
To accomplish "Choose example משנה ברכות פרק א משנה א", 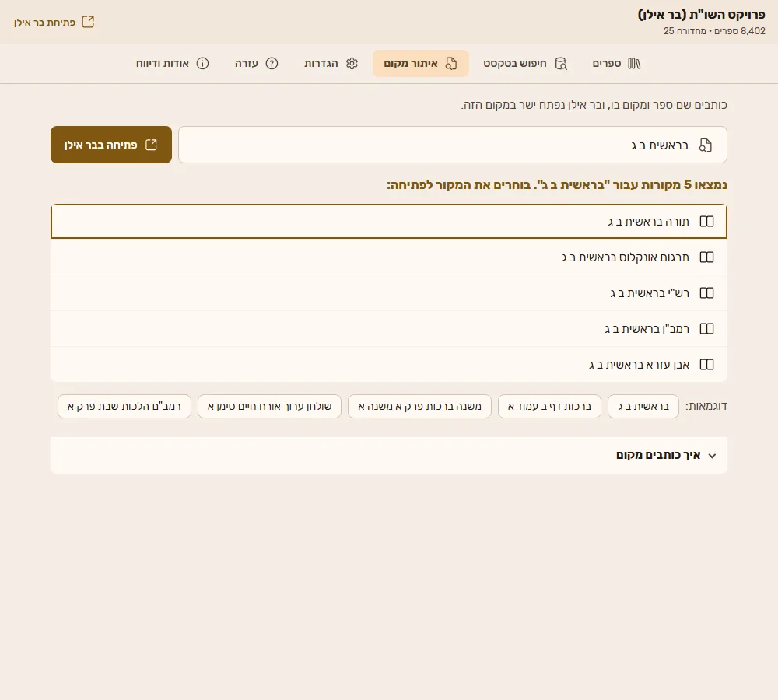I will 420,406.
